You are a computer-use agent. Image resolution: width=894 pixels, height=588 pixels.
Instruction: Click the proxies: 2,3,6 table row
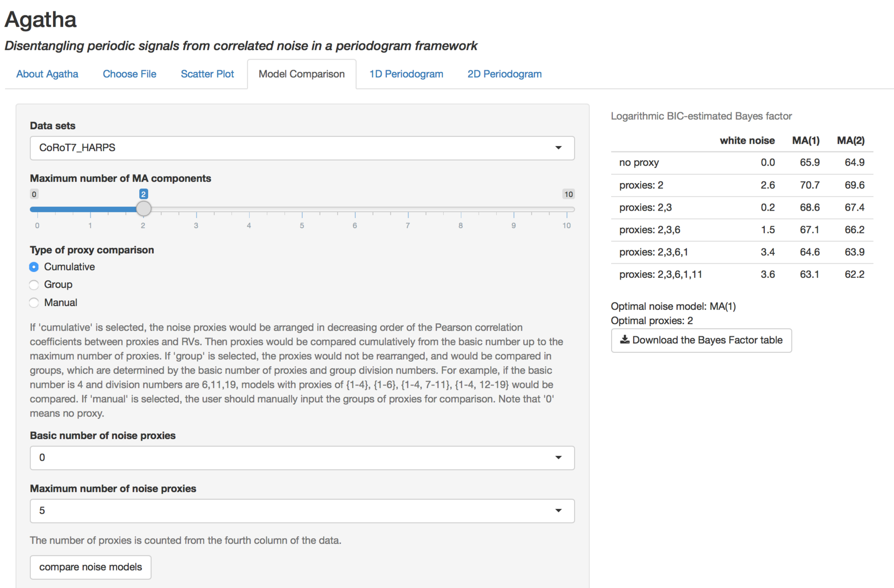click(742, 230)
